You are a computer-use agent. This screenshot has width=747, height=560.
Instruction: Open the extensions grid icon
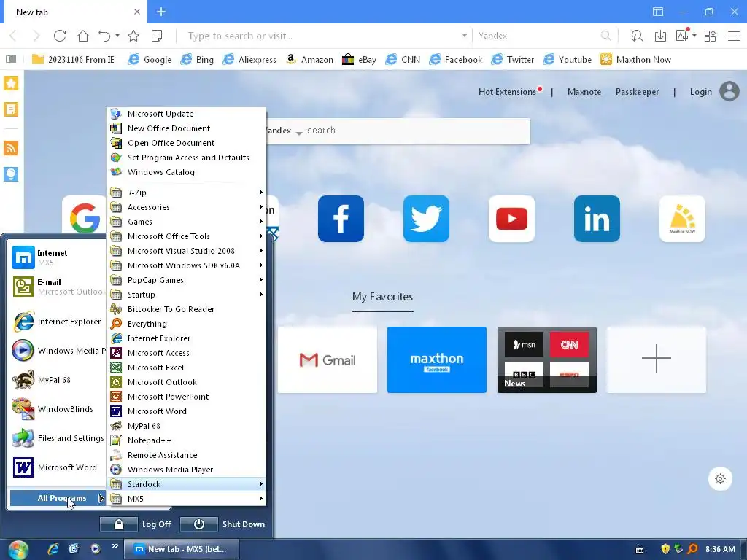point(711,36)
